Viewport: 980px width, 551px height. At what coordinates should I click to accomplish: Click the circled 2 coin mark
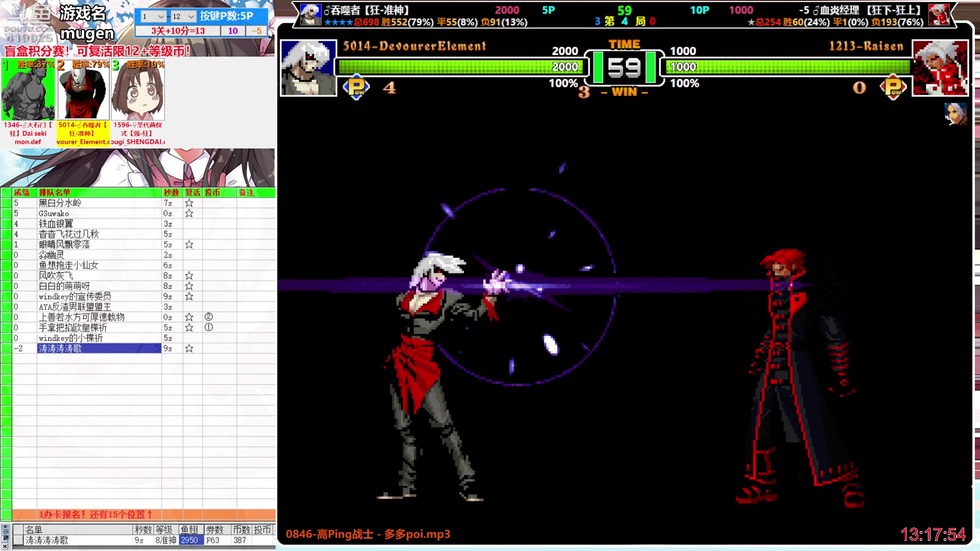tap(208, 317)
